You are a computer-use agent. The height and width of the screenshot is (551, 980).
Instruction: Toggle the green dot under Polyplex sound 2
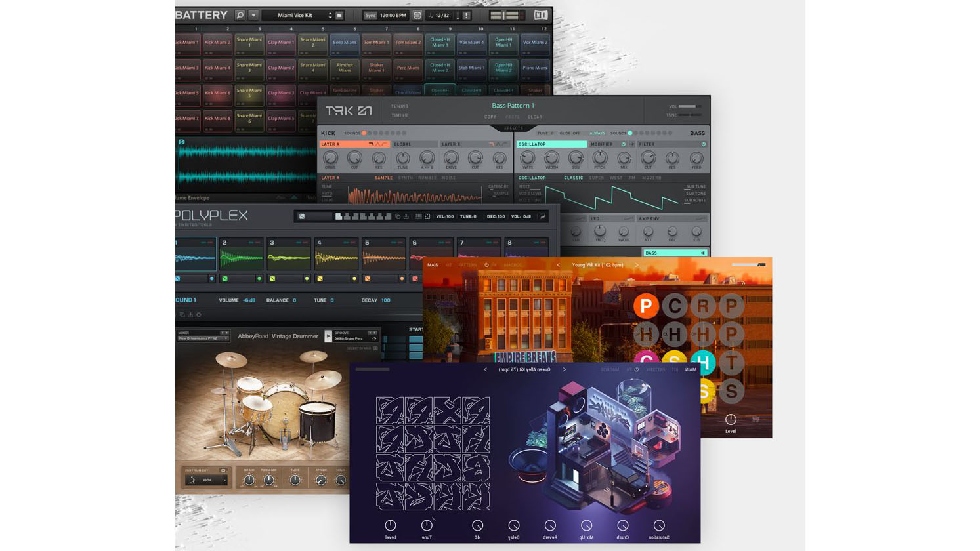coord(259,279)
